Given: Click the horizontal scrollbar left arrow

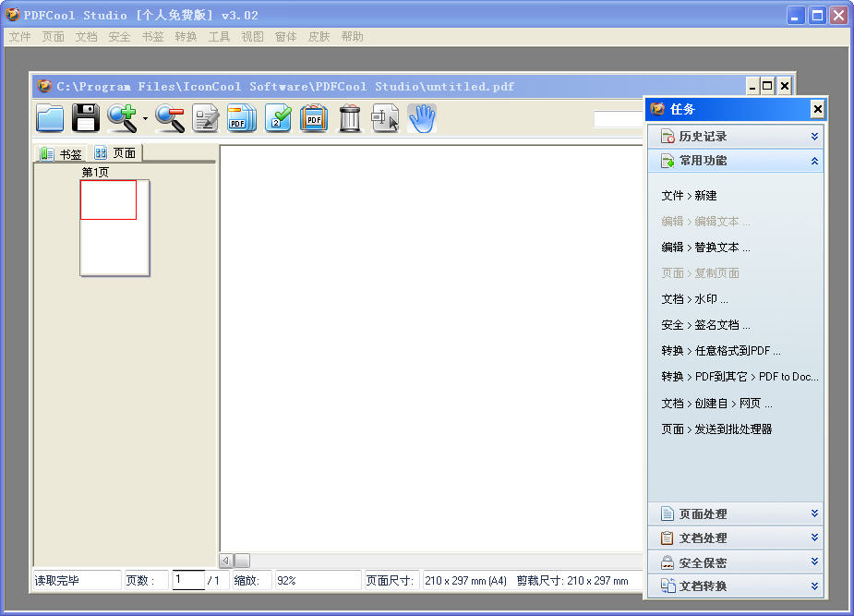Looking at the screenshot, I should point(226,560).
